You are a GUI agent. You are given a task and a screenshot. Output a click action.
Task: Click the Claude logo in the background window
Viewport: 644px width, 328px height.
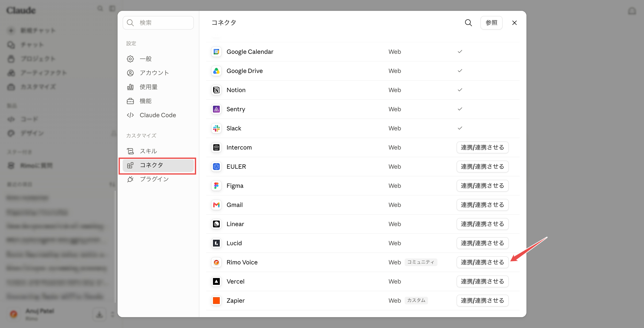[21, 10]
